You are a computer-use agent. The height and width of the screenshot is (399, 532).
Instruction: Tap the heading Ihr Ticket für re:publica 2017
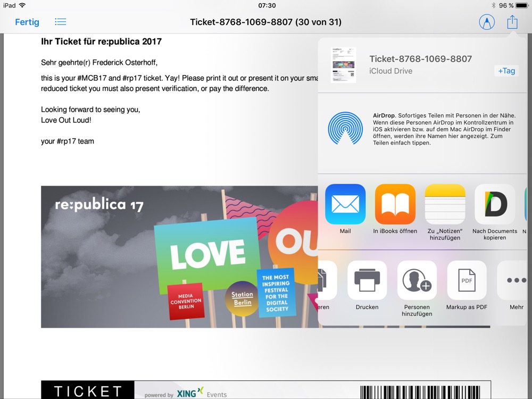coord(101,41)
